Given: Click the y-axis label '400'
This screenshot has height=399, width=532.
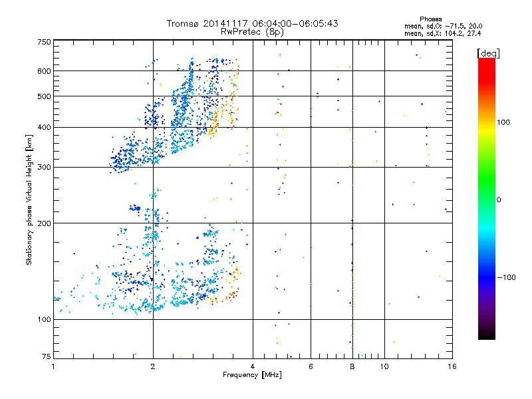Looking at the screenshot, I should click(44, 128).
